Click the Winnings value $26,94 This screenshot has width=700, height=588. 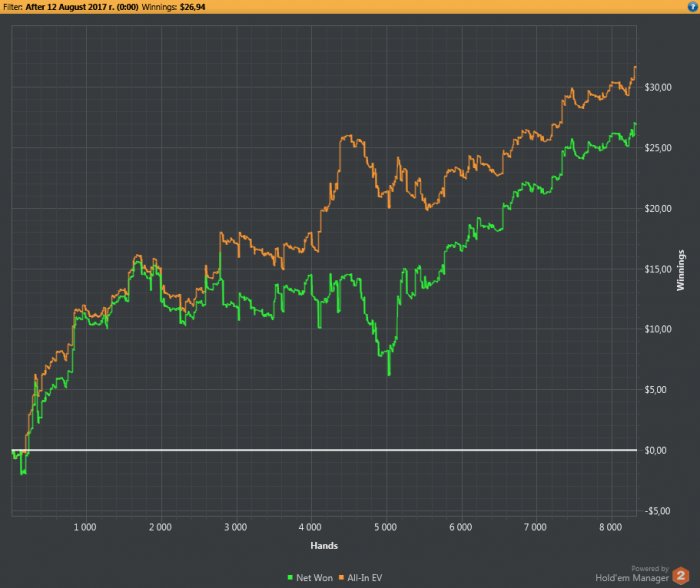(192, 7)
